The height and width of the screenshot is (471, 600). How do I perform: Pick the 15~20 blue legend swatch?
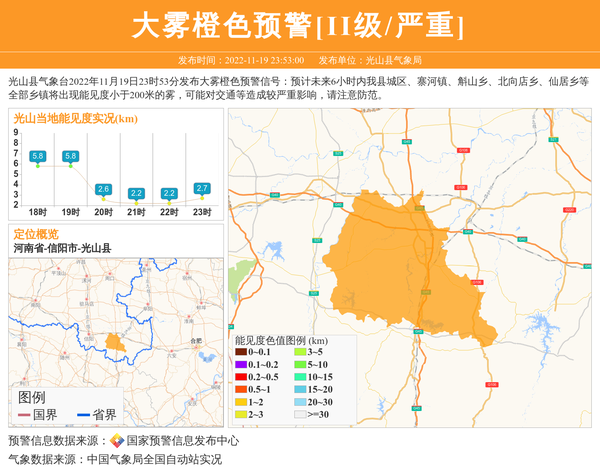coord(300,389)
